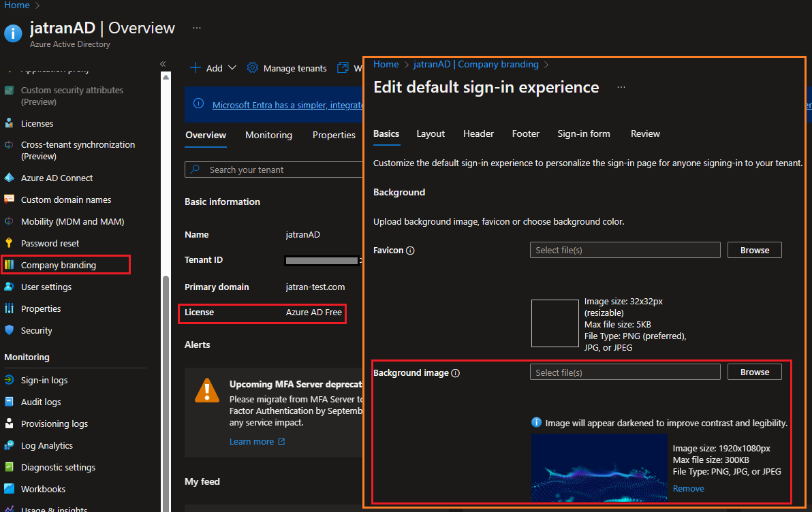Click the Provisioning logs icon
This screenshot has width=812, height=512.
[x=9, y=423]
